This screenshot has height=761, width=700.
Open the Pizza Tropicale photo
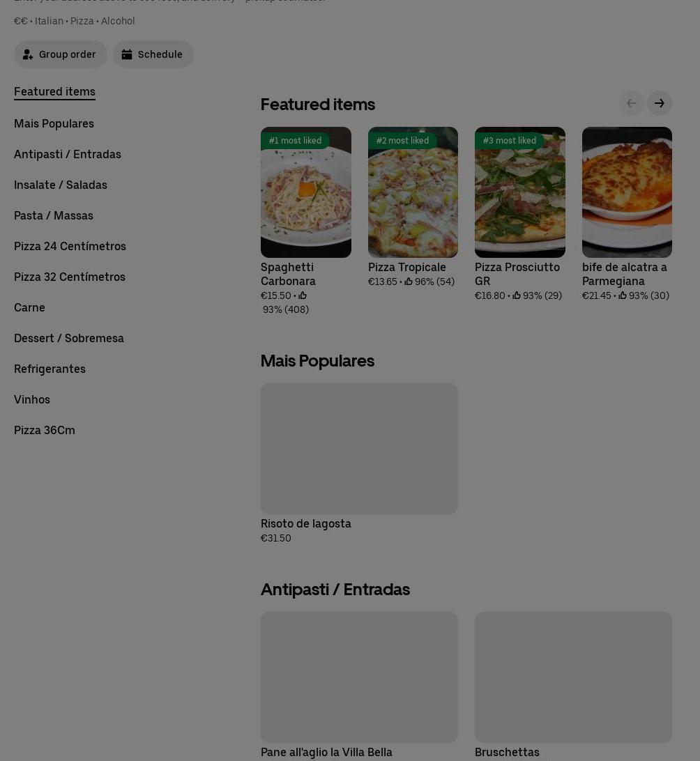pos(413,192)
